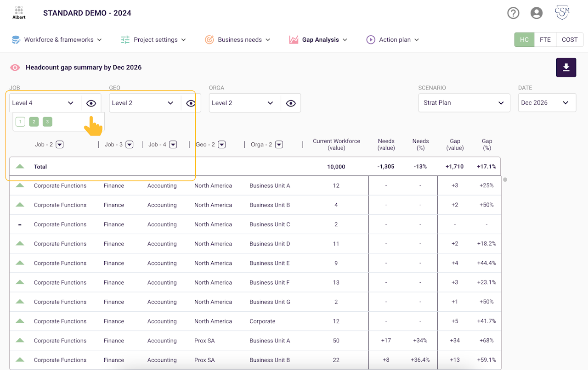This screenshot has height=370, width=588.
Task: Open the SCENARIO Strat Plan dropdown
Action: pyautogui.click(x=464, y=103)
